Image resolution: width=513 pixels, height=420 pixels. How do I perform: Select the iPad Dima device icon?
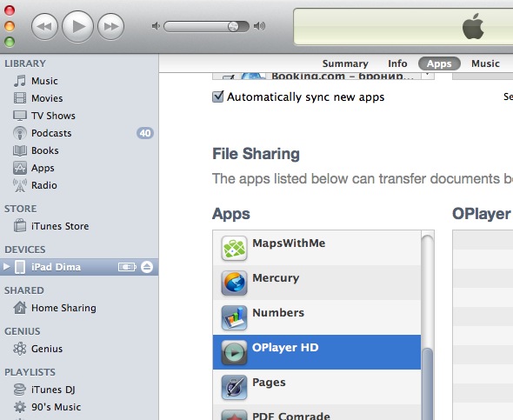point(20,267)
